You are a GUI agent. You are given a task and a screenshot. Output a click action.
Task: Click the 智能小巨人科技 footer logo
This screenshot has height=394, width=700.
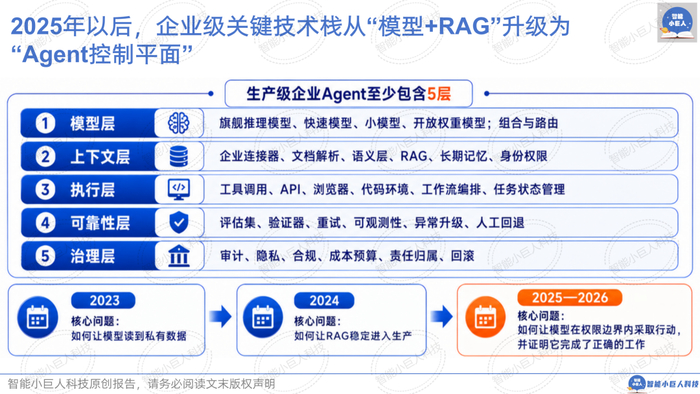663,384
